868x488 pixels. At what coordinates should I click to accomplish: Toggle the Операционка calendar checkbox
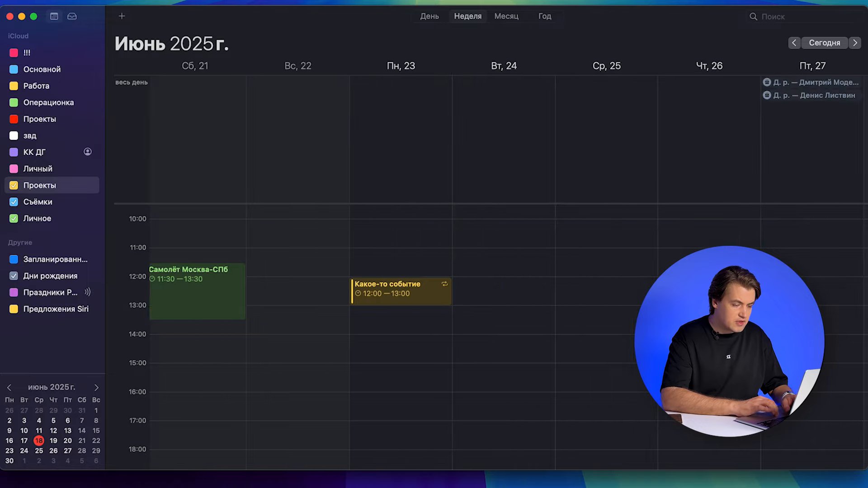coord(14,103)
